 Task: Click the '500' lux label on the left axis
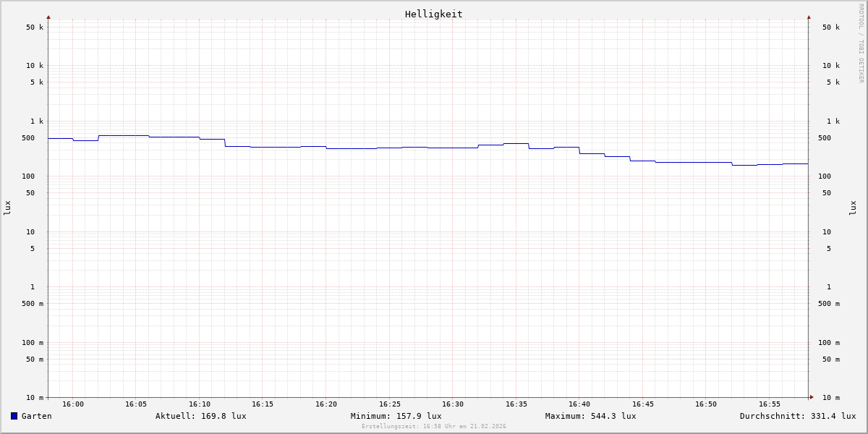28,138
